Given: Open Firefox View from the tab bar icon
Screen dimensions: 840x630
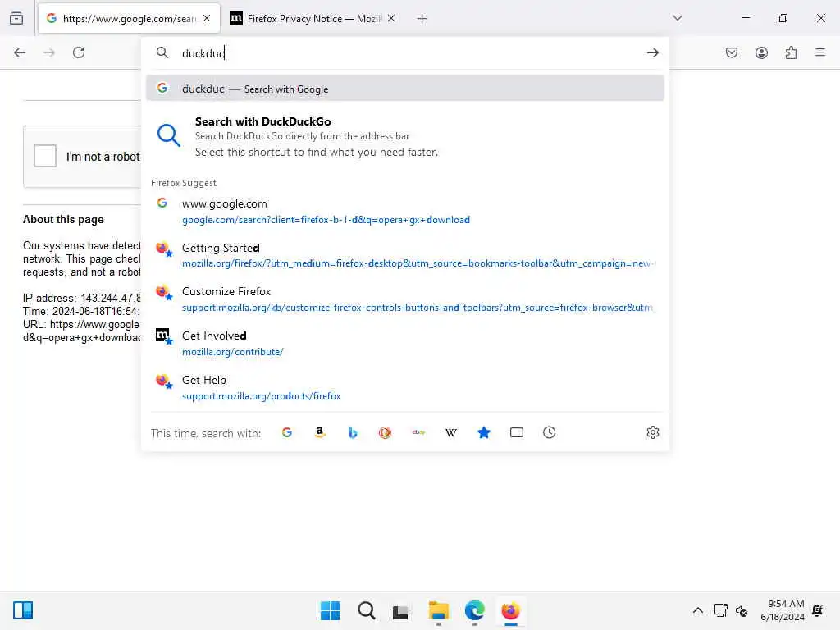Looking at the screenshot, I should point(16,19).
